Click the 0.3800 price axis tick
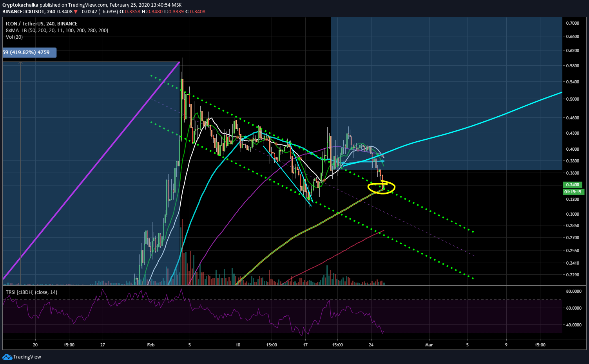Screen dimensions: 589x364 573,161
